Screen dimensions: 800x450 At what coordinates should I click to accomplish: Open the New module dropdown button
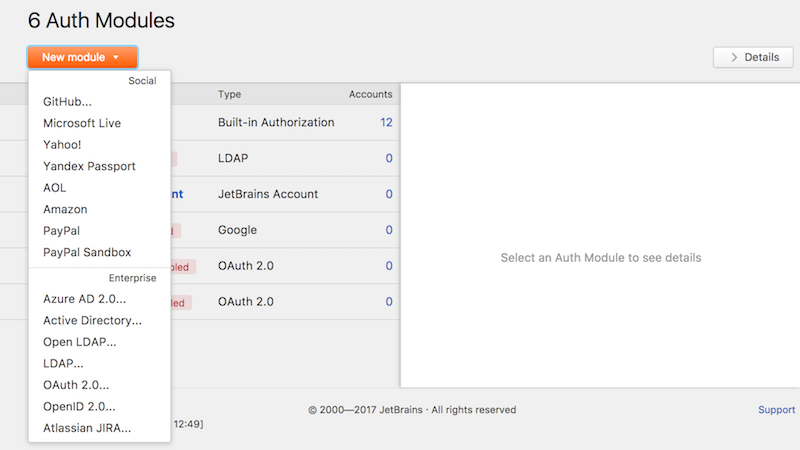coord(82,57)
